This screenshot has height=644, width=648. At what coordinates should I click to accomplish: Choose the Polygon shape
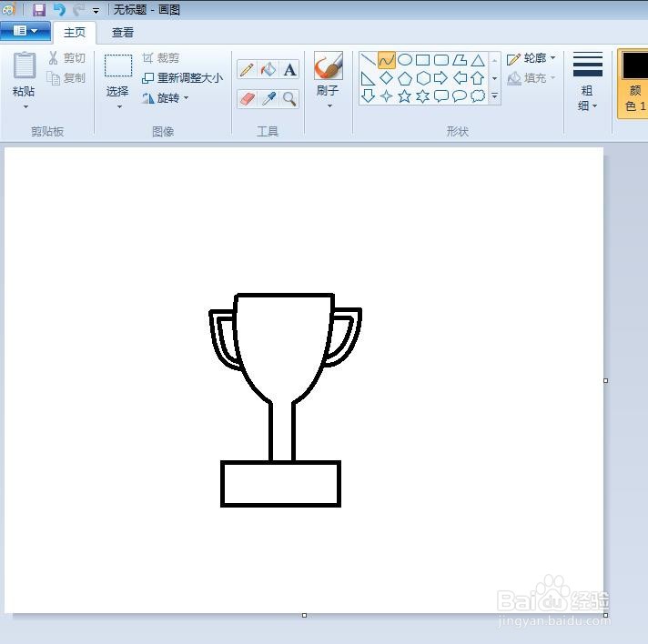coord(460,60)
